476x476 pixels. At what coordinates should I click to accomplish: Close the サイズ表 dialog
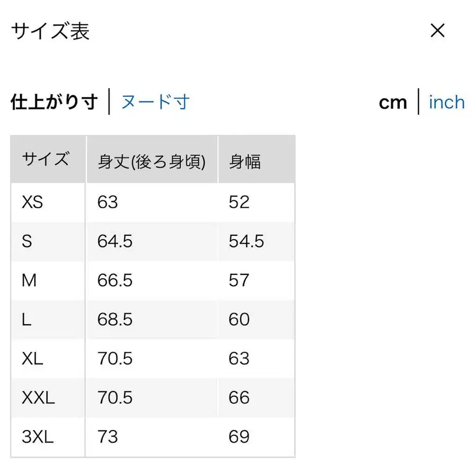437,32
